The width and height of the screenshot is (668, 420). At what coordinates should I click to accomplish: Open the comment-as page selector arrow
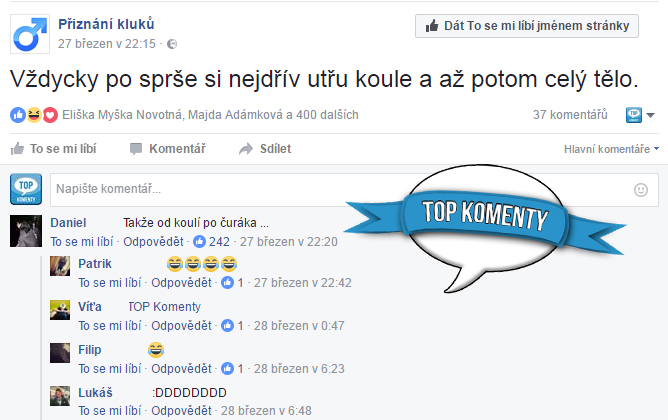pyautogui.click(x=640, y=115)
